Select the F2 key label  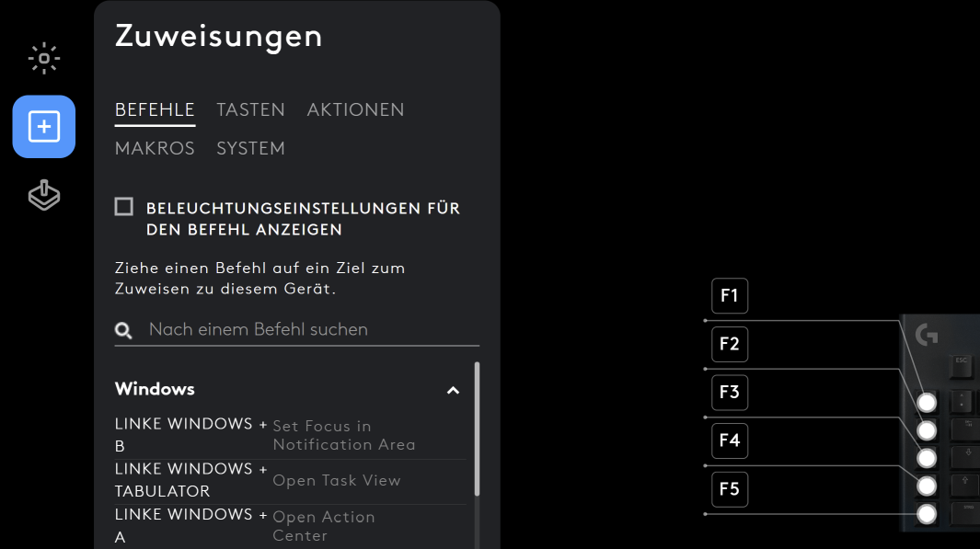tap(730, 344)
